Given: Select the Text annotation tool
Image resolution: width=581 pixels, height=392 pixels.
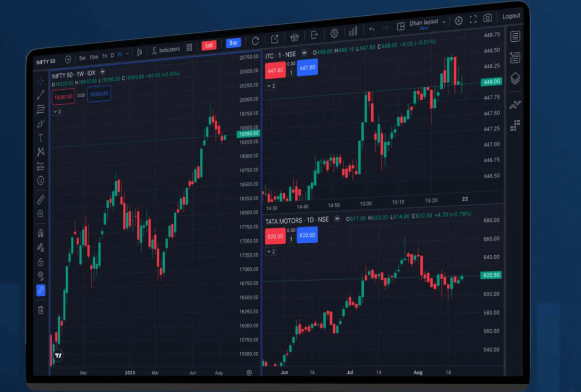Looking at the screenshot, I should tap(41, 138).
